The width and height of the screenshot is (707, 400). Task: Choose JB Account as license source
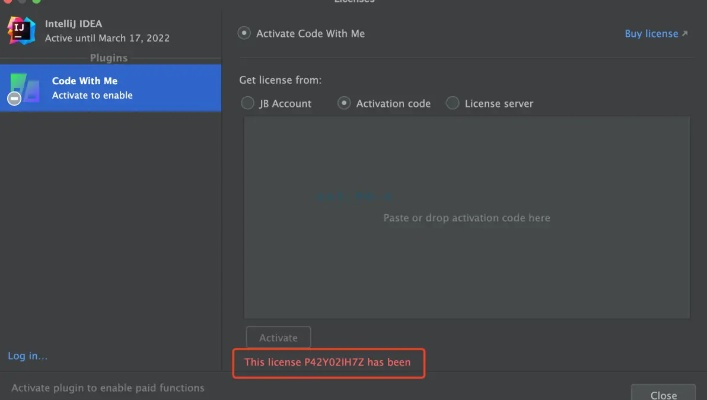(248, 103)
